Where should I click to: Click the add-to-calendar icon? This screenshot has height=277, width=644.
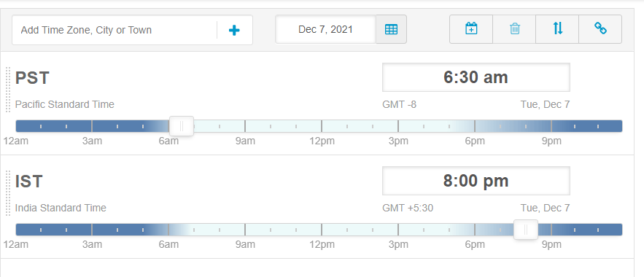click(x=471, y=29)
